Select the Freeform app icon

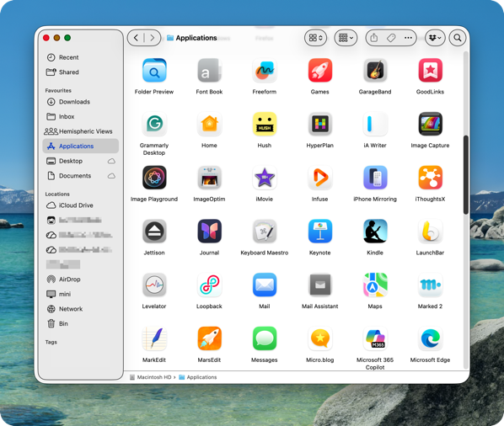pos(265,71)
